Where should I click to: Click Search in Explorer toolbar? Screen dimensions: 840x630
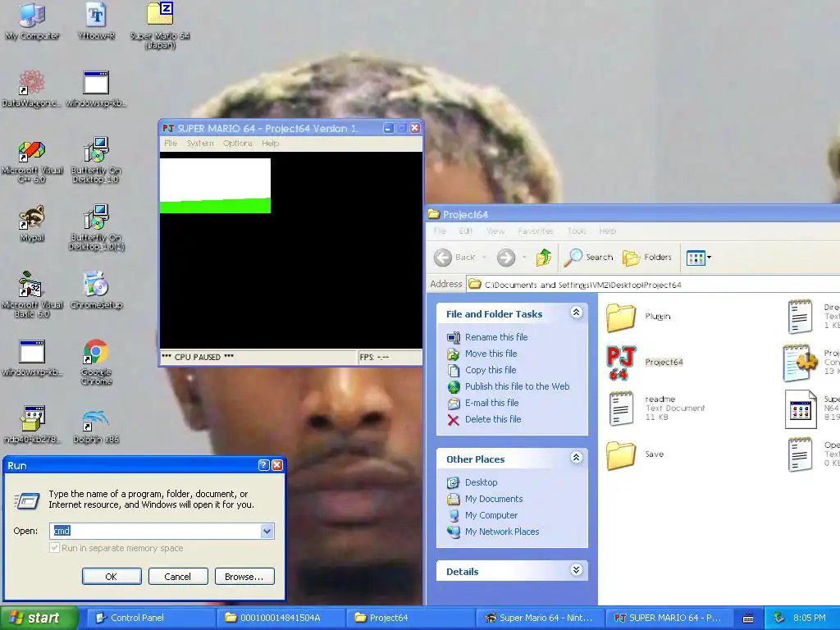[588, 258]
